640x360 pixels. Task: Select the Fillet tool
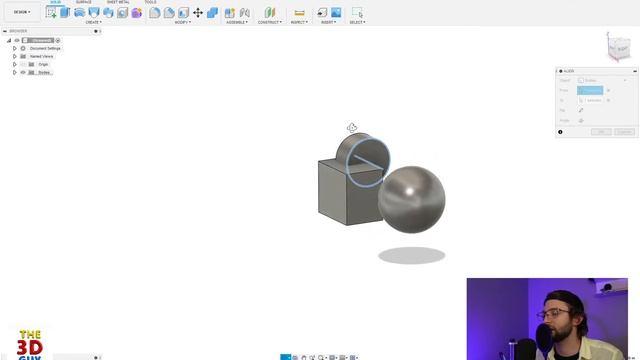tap(169, 13)
